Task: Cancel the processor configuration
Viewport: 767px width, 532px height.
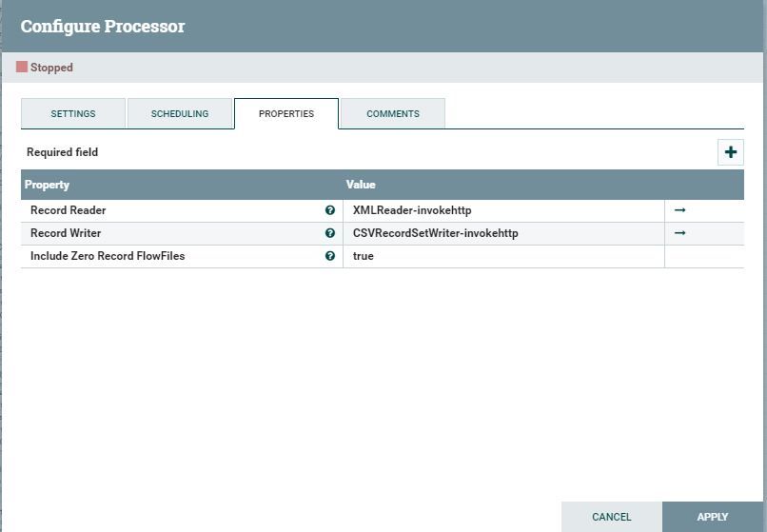Action: click(x=612, y=517)
